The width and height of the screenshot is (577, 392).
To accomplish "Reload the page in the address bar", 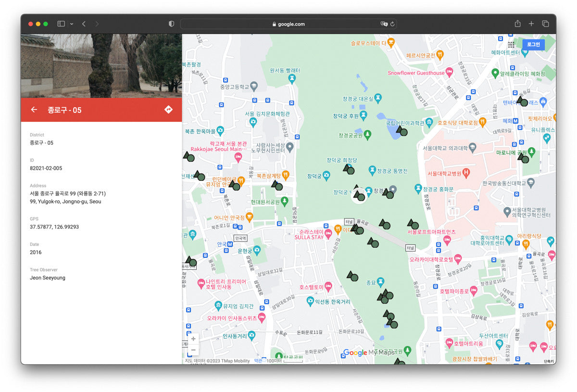I will (392, 24).
